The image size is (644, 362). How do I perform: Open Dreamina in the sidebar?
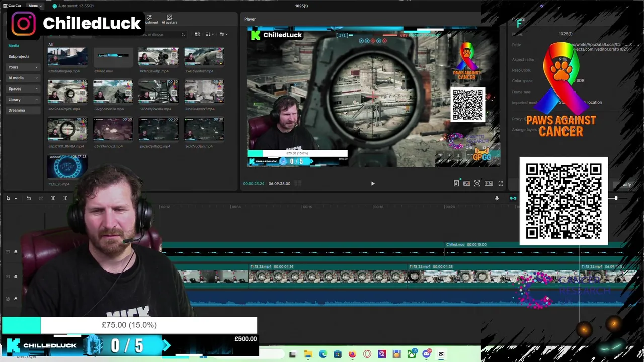tap(23, 110)
